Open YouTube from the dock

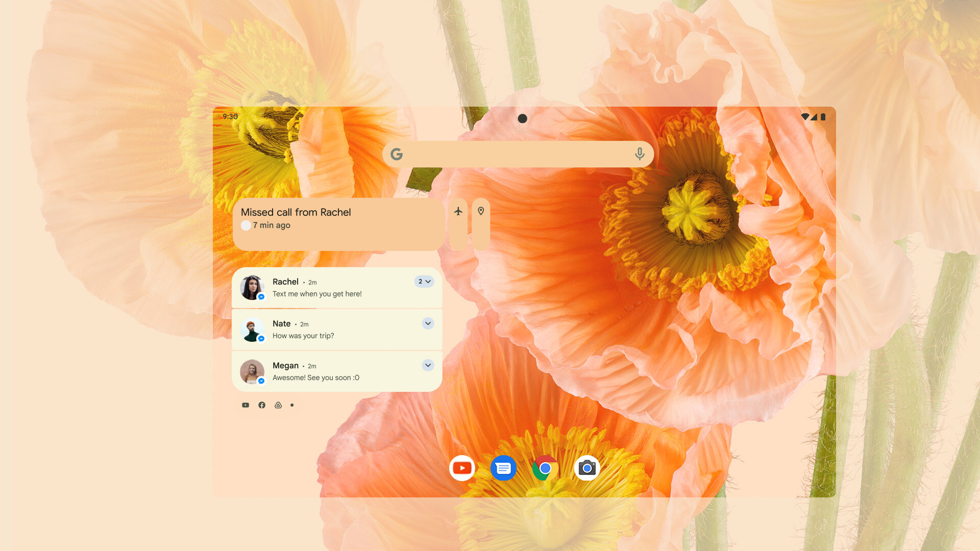tap(462, 468)
